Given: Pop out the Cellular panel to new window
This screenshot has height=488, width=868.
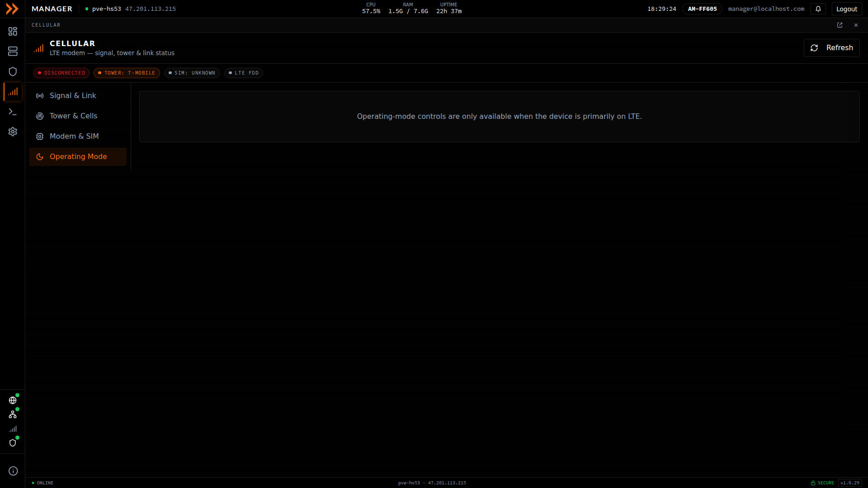Looking at the screenshot, I should 840,25.
